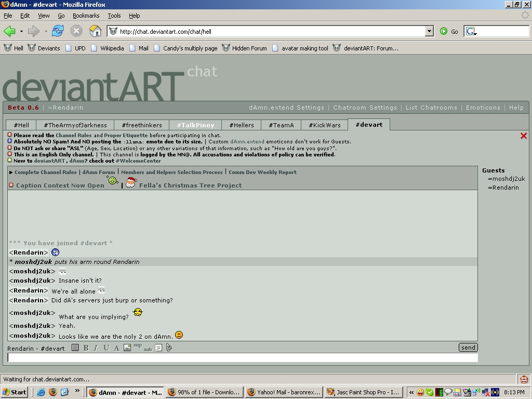
Task: Reload the page with the Refresh icon
Action: point(58,31)
